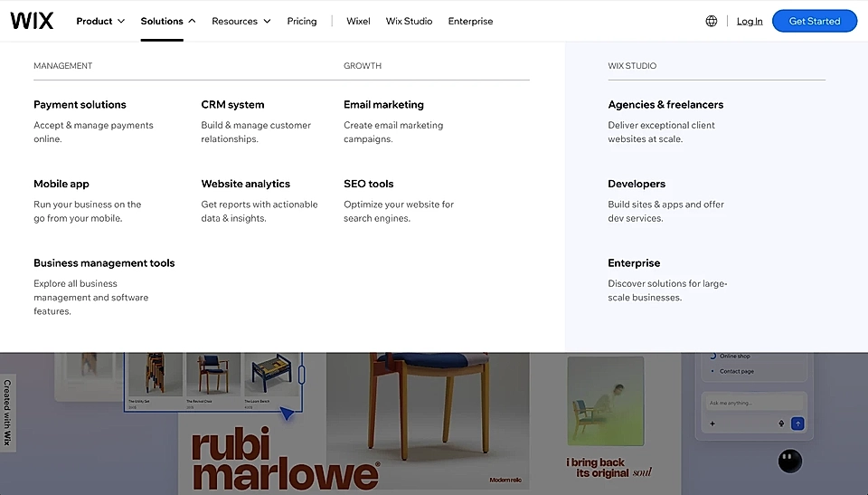
Task: Open Enterprise in the top navigation bar
Action: coord(470,21)
